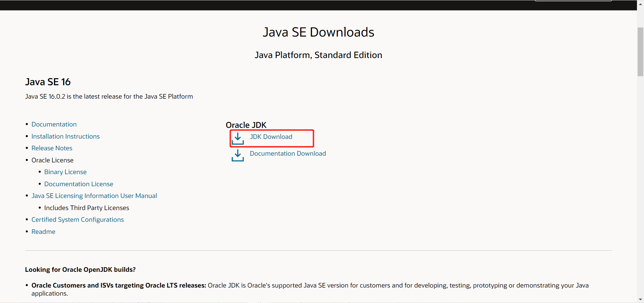The height and width of the screenshot is (303, 644).
Task: Click the Java SE 16 heading
Action: click(48, 82)
